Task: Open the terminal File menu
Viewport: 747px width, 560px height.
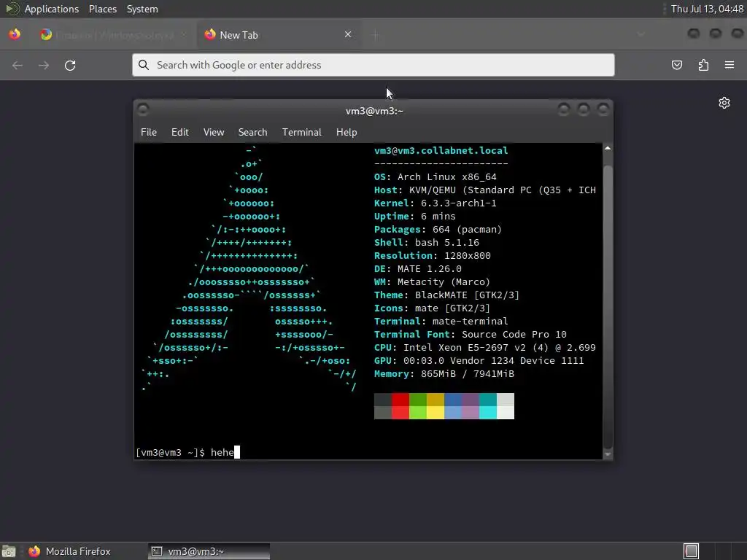Action: [149, 132]
